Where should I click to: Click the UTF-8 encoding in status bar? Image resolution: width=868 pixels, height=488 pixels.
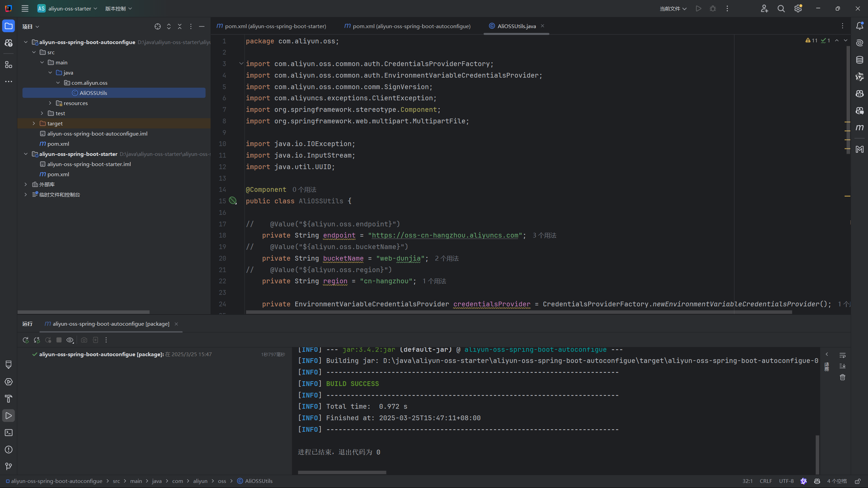coord(786,481)
